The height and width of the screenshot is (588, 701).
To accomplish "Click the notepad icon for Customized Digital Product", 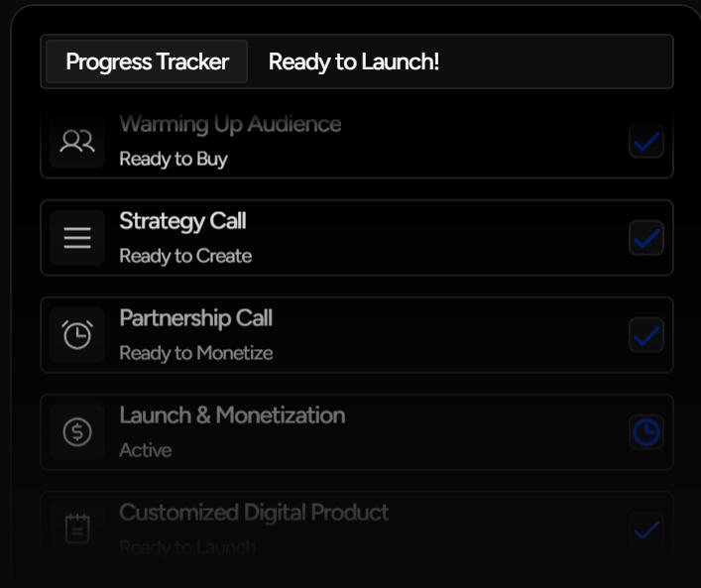I will click(77, 529).
